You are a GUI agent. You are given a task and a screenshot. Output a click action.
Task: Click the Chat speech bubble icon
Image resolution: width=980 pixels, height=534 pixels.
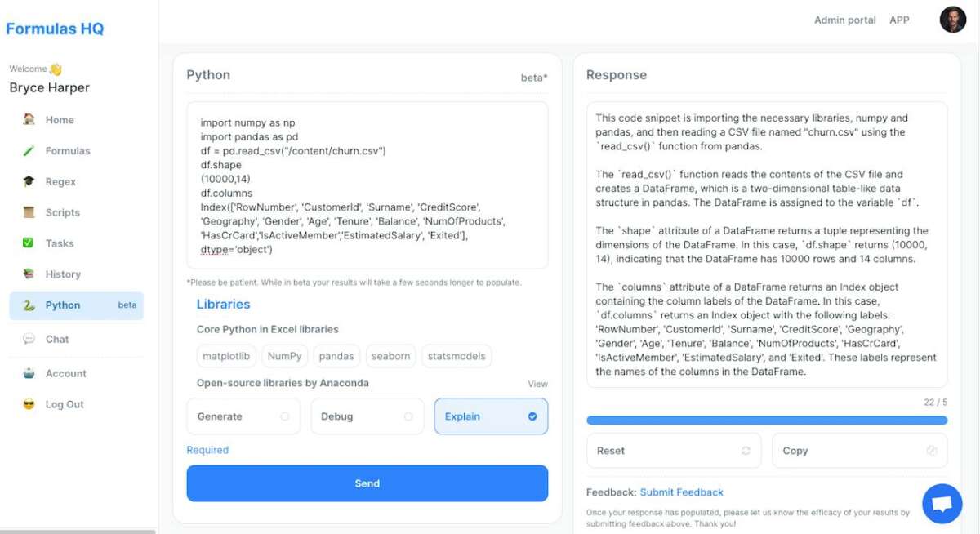pos(29,339)
